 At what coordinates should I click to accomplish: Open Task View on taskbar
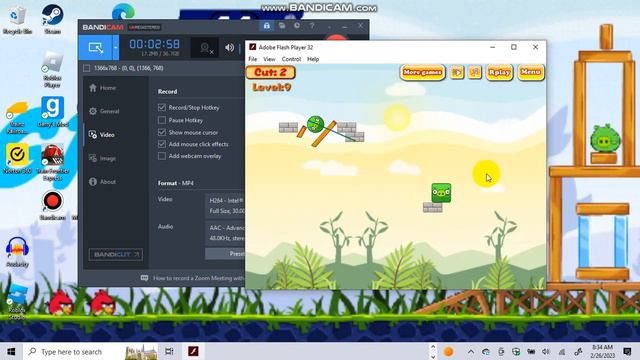pos(169,351)
